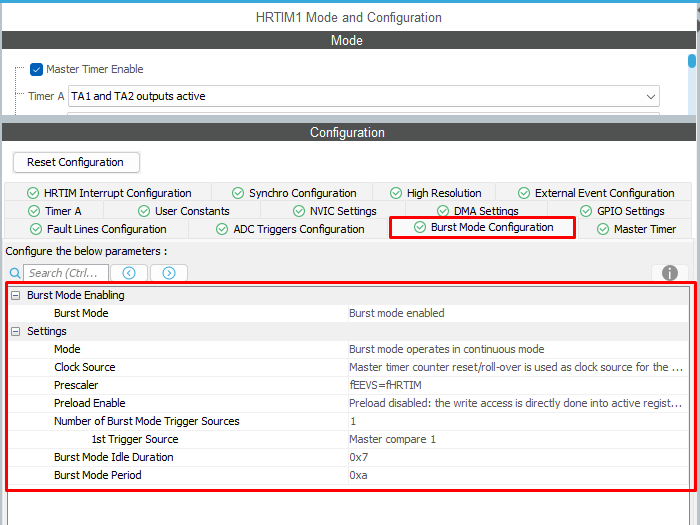The image size is (700, 525).
Task: Click Number of Burst Mode Trigger Sources value
Action: pyautogui.click(x=518, y=421)
